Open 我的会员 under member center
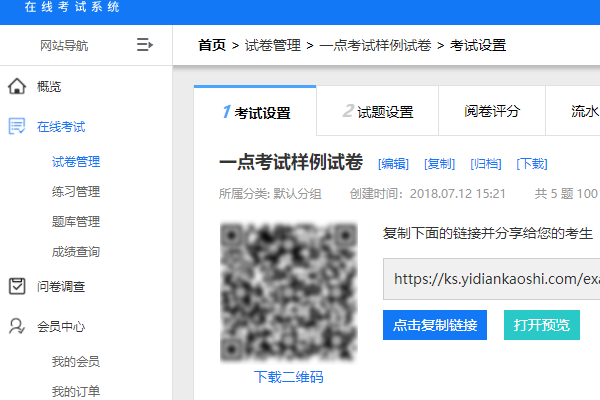 click(76, 361)
